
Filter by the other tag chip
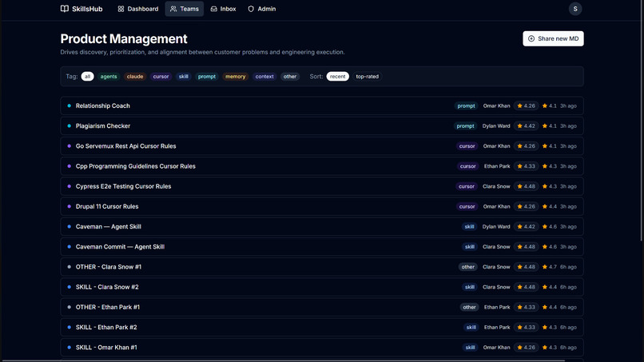[290, 77]
